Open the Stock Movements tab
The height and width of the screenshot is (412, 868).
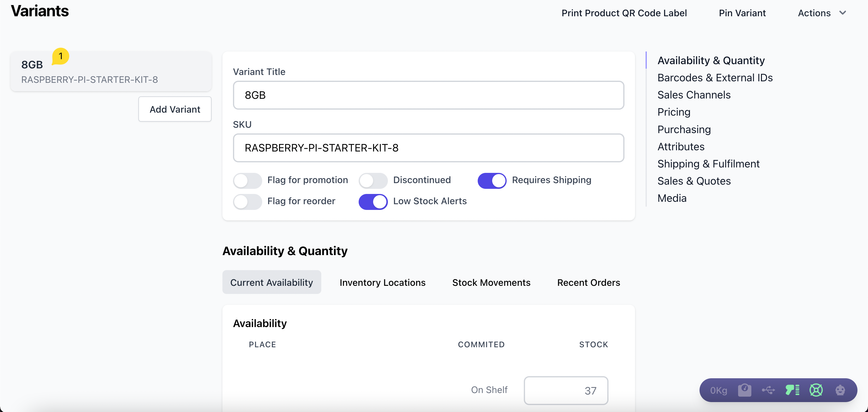(491, 282)
